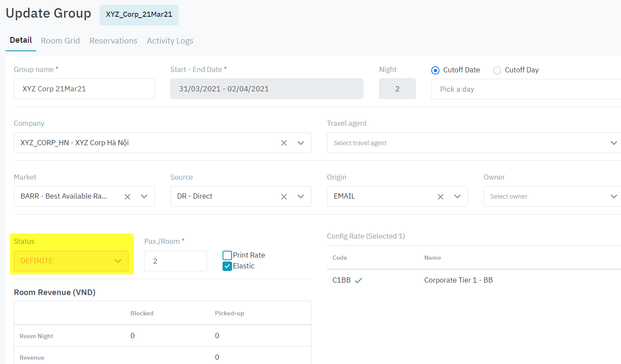621x364 pixels.
Task: Click the XYZ_Corp_21Mar21 group tag
Action: (139, 15)
